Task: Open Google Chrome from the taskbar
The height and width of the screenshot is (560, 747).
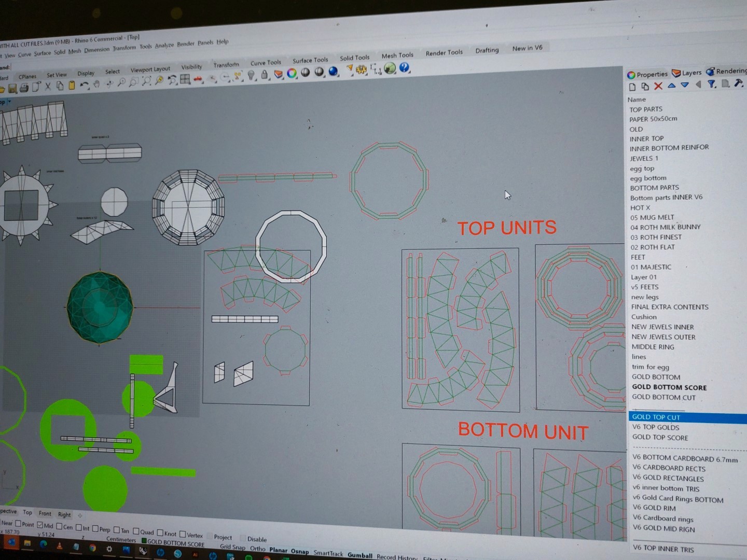Action: (x=92, y=548)
